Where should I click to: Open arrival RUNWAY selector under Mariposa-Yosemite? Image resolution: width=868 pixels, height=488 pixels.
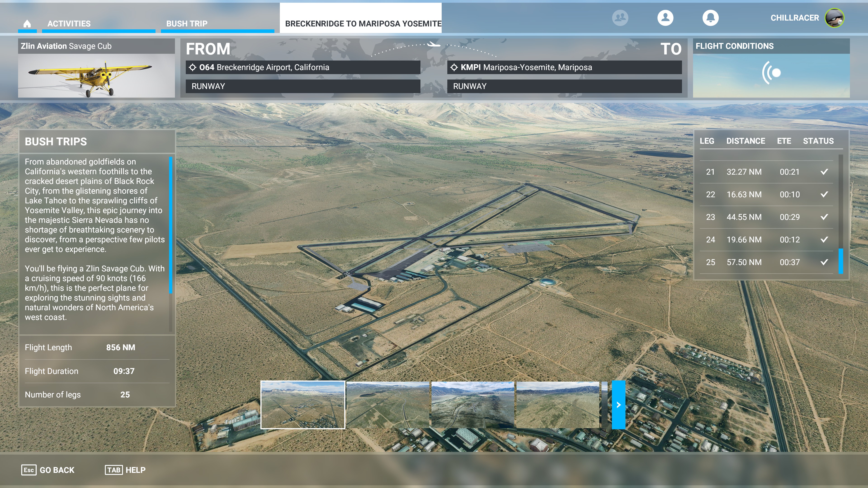tap(564, 86)
